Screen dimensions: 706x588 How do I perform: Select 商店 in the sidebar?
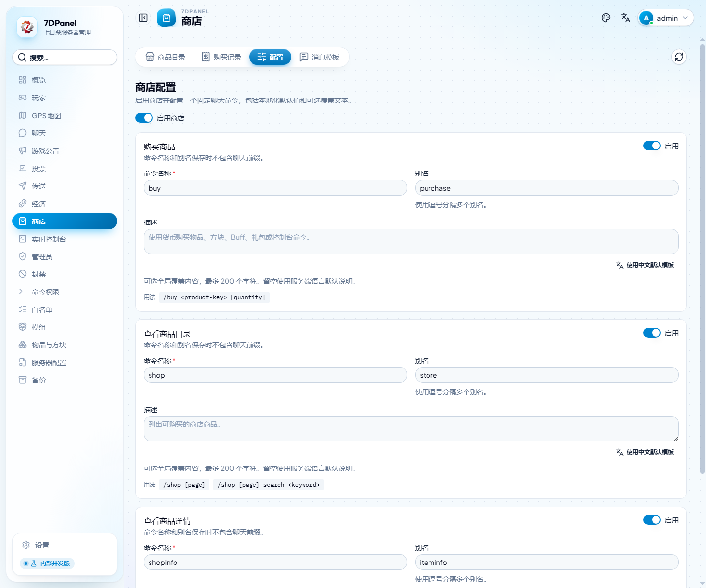(65, 221)
